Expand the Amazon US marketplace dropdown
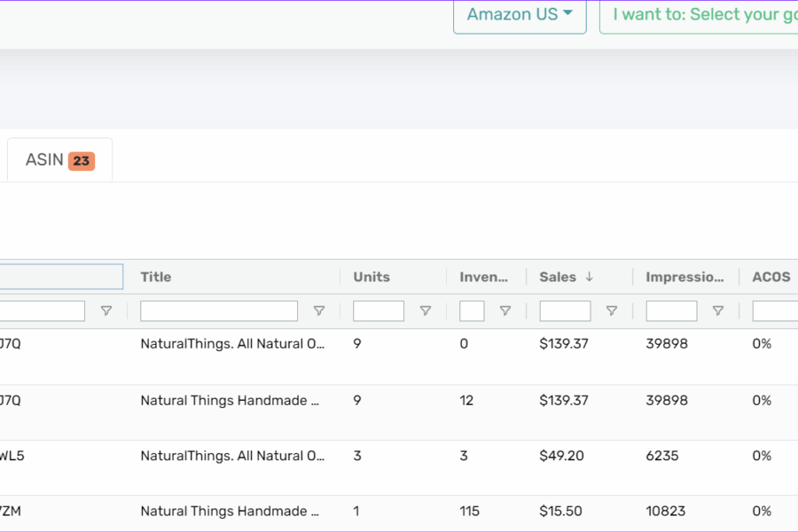 pyautogui.click(x=520, y=15)
